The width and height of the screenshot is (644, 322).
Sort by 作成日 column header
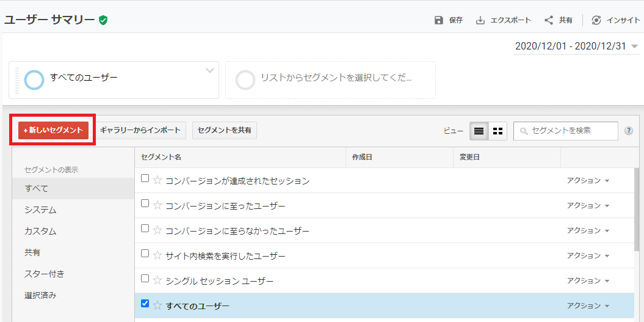[400, 158]
